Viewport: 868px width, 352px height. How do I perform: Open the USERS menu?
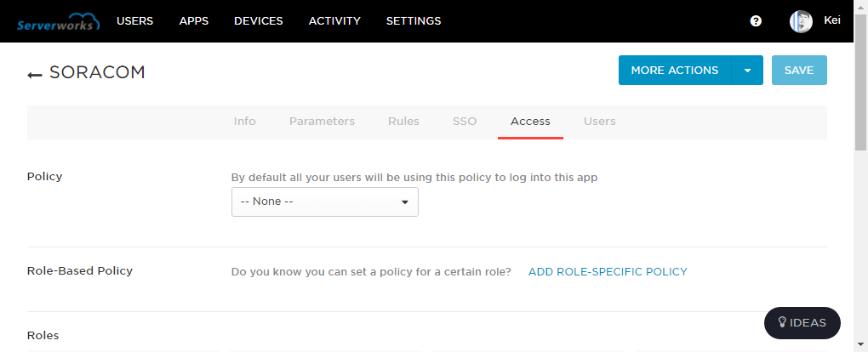(134, 21)
